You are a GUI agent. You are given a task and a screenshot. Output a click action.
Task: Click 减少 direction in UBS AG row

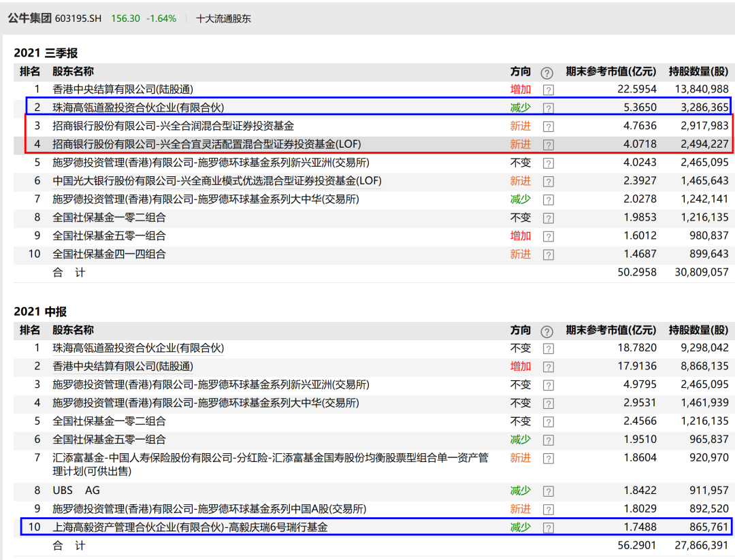pyautogui.click(x=521, y=491)
